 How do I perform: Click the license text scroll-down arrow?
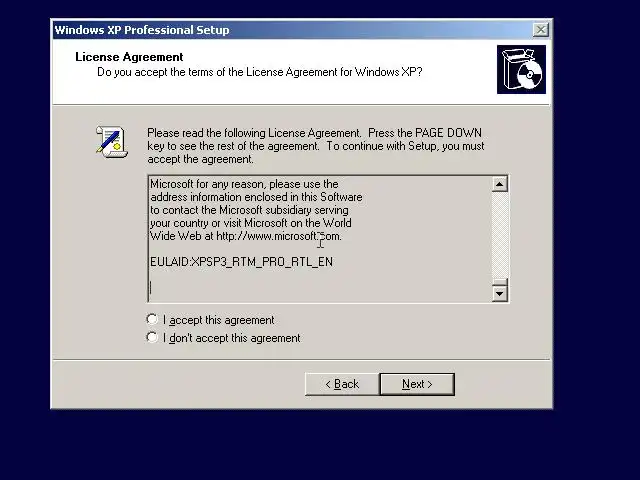(x=500, y=293)
